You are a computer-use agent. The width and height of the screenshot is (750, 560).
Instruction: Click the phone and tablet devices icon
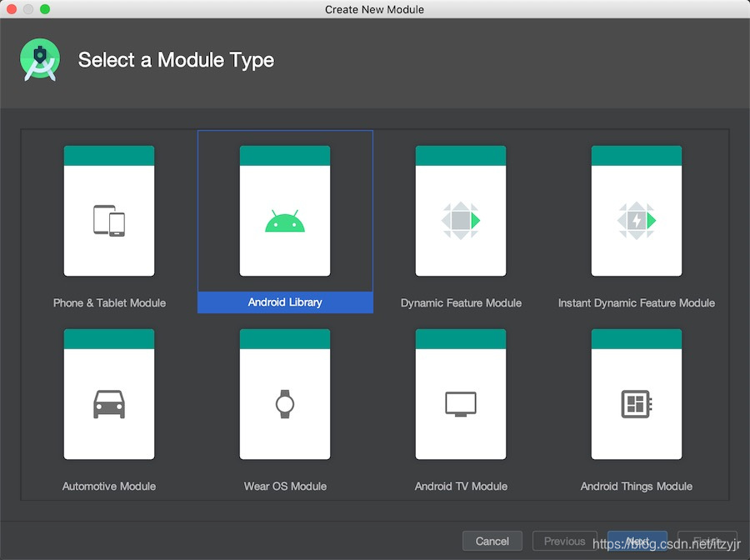109,221
